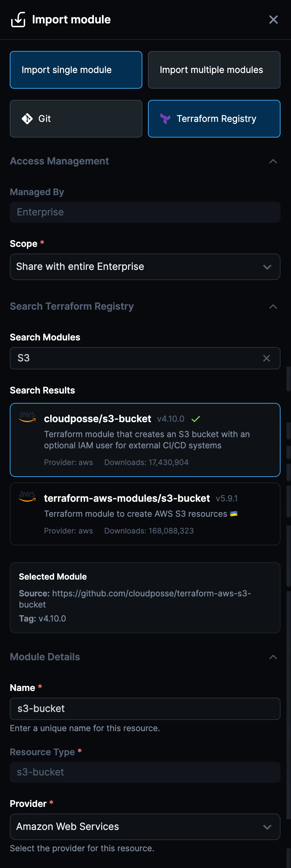The image size is (291, 868).
Task: Select the terraform-aws-modules/s3-bucket result
Action: point(145,514)
